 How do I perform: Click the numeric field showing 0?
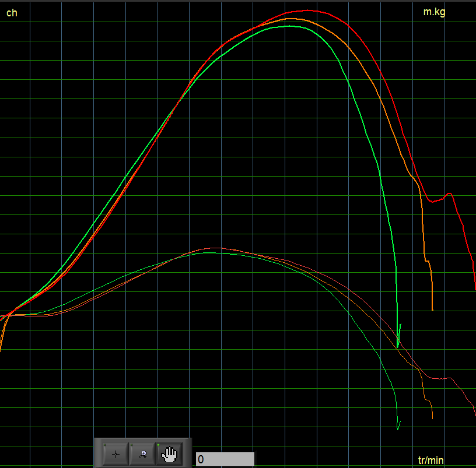225,459
